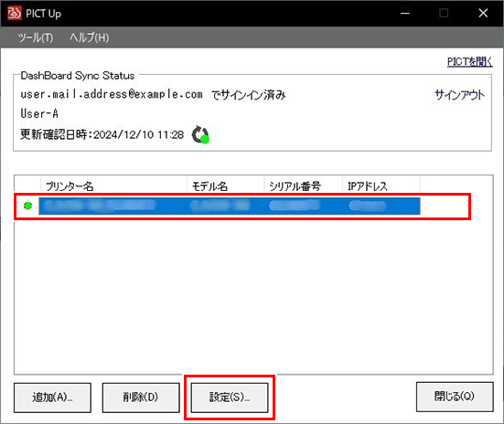Sort by IPアドレス column header

pos(381,186)
